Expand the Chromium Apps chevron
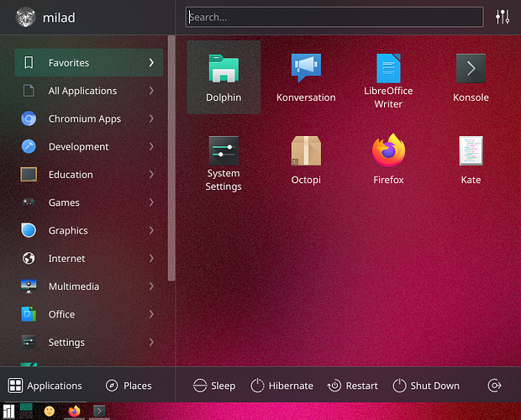 tap(151, 118)
